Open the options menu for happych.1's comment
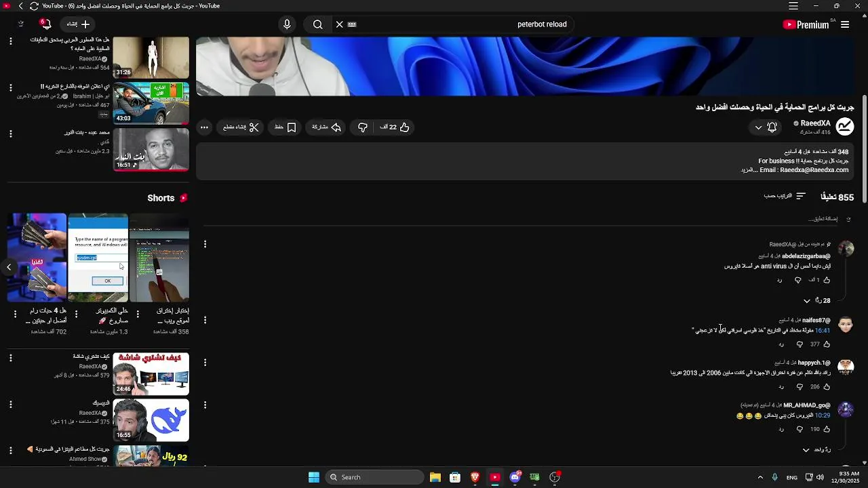Image resolution: width=868 pixels, height=488 pixels. [x=205, y=363]
